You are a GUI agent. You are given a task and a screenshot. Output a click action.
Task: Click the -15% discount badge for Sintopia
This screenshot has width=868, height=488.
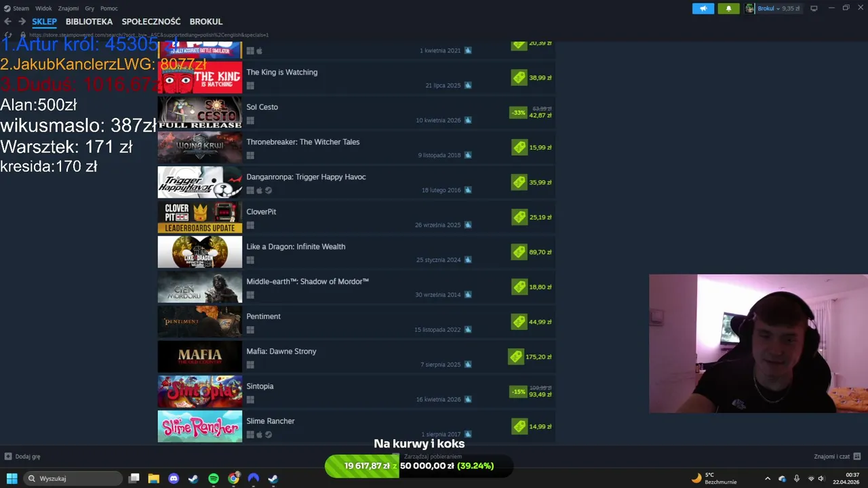tap(519, 392)
